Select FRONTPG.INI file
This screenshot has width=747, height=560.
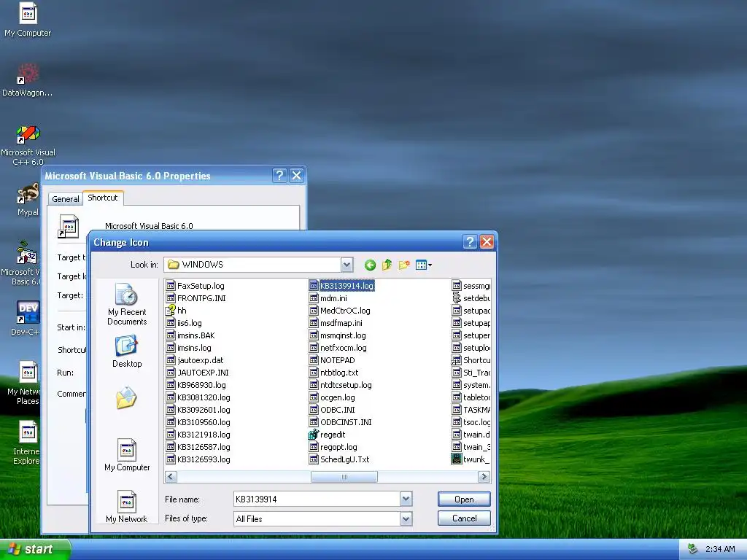coord(196,298)
